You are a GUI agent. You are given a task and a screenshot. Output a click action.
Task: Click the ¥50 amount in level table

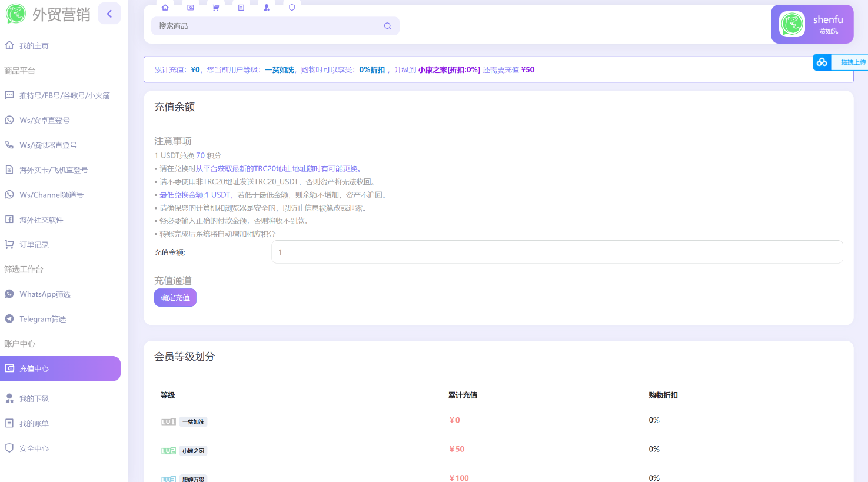457,449
